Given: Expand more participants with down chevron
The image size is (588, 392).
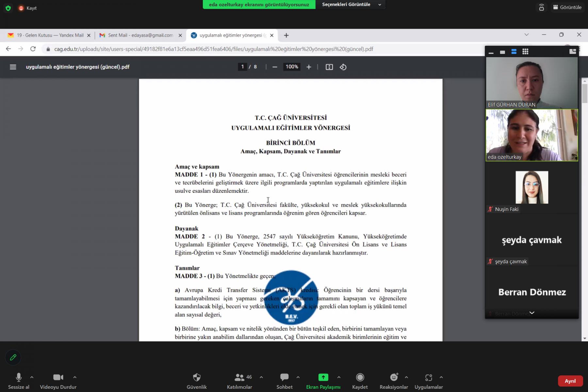Looking at the screenshot, I should [532, 313].
